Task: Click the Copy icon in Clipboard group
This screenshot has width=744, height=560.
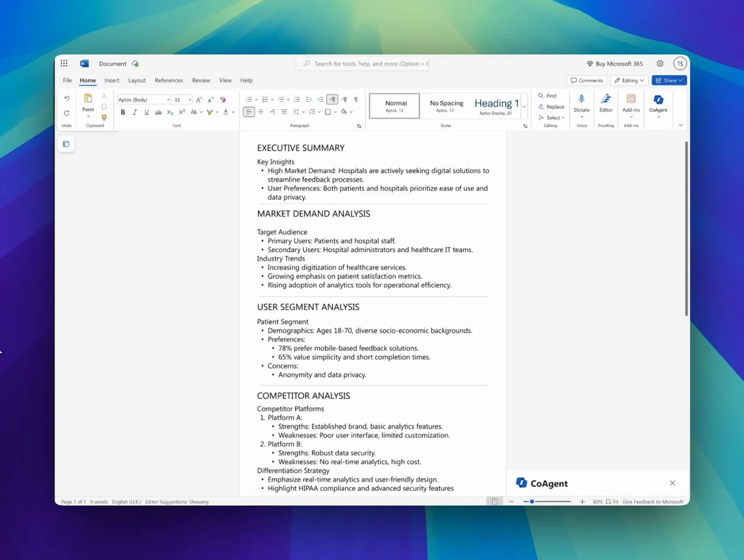Action: (x=104, y=106)
